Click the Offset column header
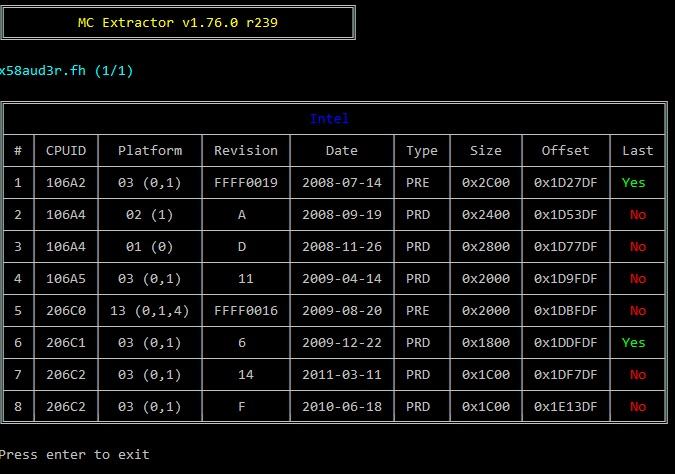The width and height of the screenshot is (675, 474). tap(565, 151)
